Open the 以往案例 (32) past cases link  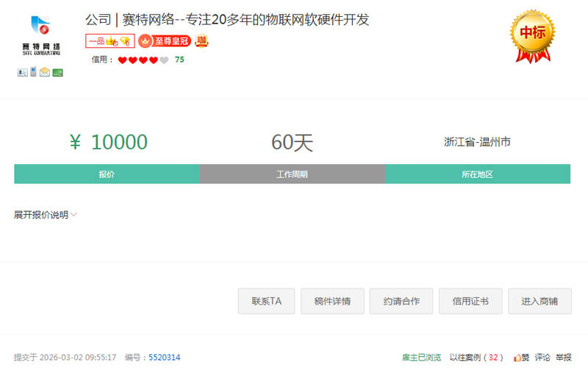476,358
